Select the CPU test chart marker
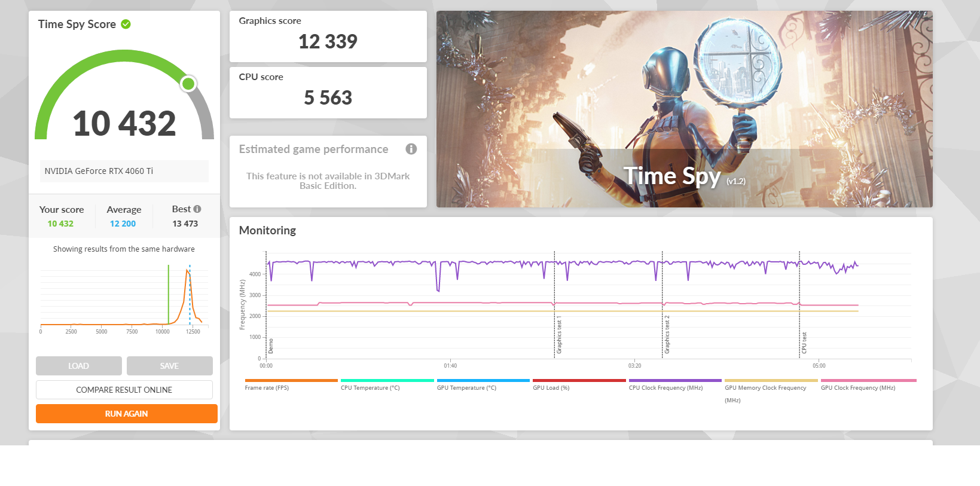The height and width of the screenshot is (486, 980). 804,343
